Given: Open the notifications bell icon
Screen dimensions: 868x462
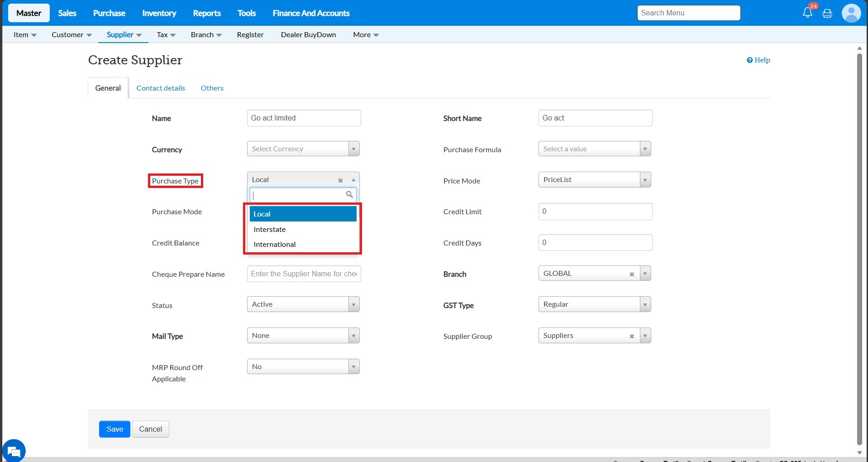Looking at the screenshot, I should (807, 13).
